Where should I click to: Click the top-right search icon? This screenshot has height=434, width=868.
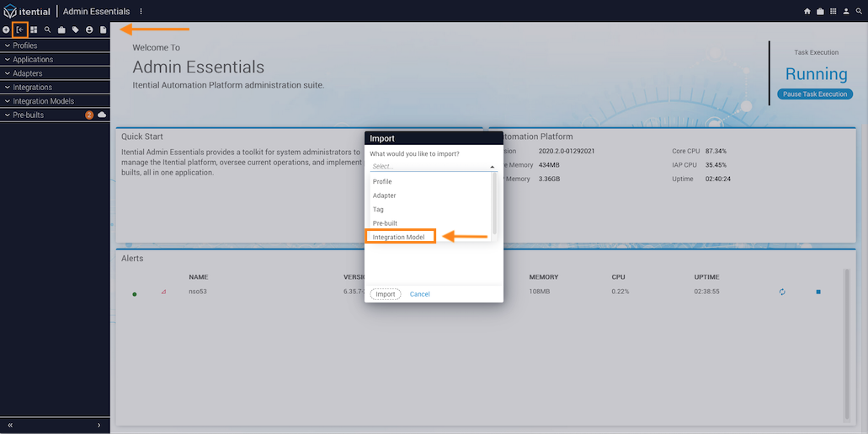point(859,11)
